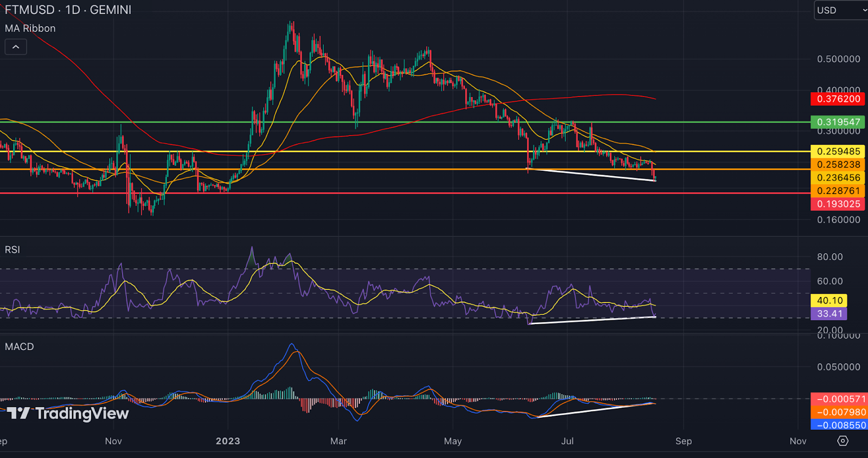Click the MACD 0.050000 axis label
The width and height of the screenshot is (868, 458).
point(839,366)
